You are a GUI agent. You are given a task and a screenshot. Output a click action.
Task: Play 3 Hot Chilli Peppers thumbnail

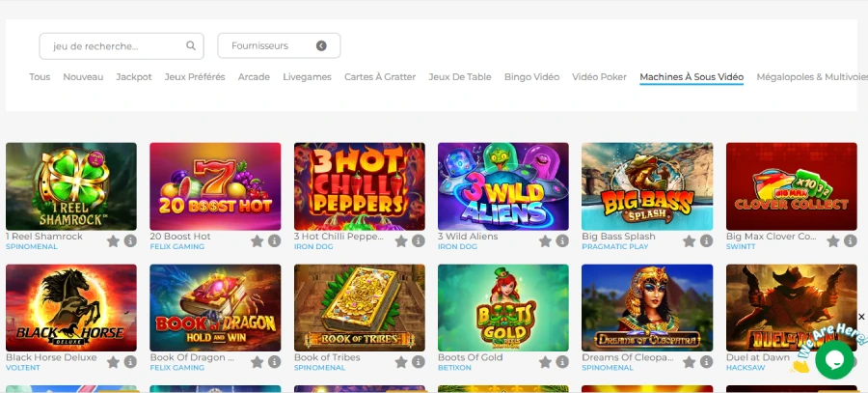[360, 186]
